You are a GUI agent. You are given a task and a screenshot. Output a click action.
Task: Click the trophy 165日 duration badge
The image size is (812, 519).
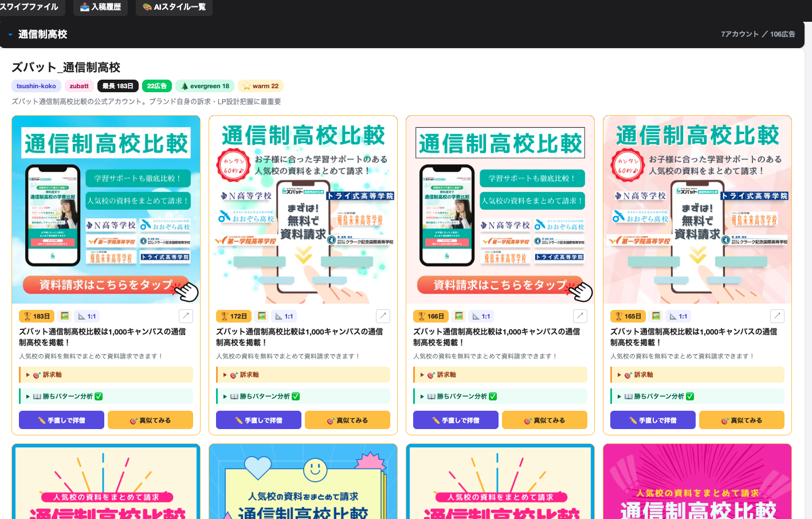pyautogui.click(x=628, y=316)
